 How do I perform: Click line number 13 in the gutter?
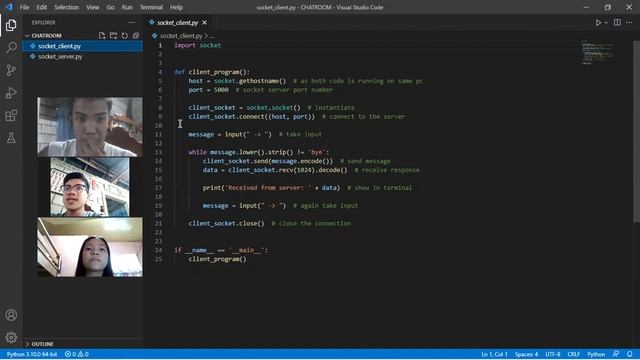click(x=158, y=152)
